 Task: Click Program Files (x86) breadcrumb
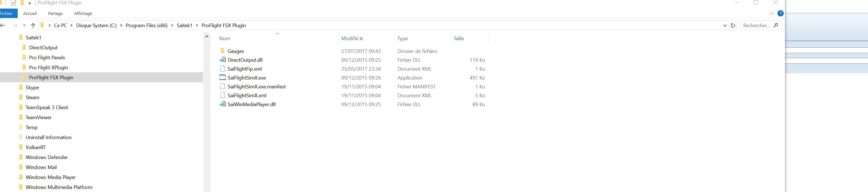click(147, 25)
